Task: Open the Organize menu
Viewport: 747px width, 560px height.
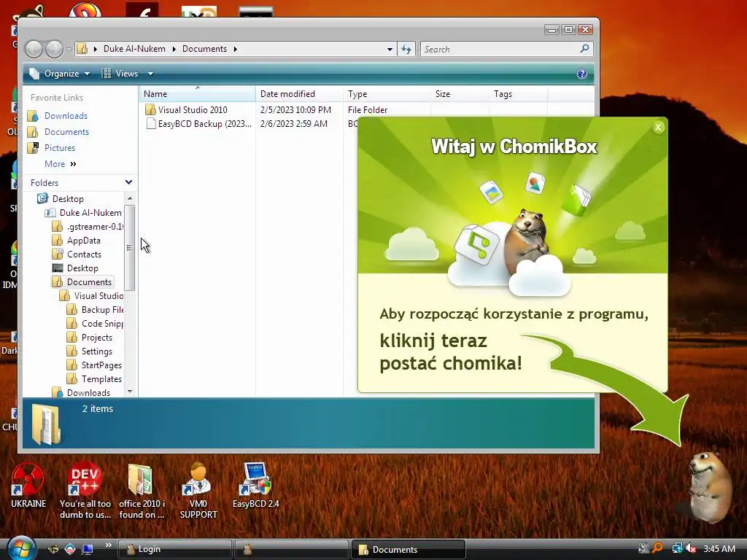Action: coord(60,74)
